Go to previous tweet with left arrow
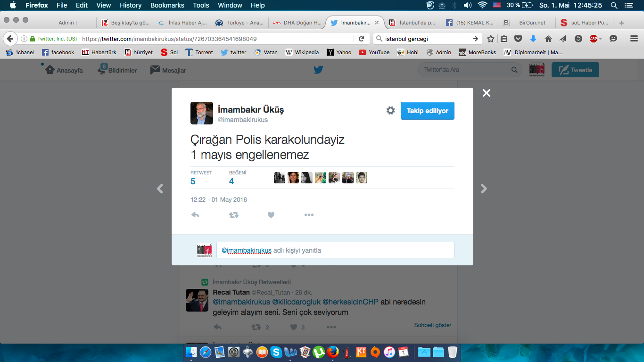 [x=160, y=189]
